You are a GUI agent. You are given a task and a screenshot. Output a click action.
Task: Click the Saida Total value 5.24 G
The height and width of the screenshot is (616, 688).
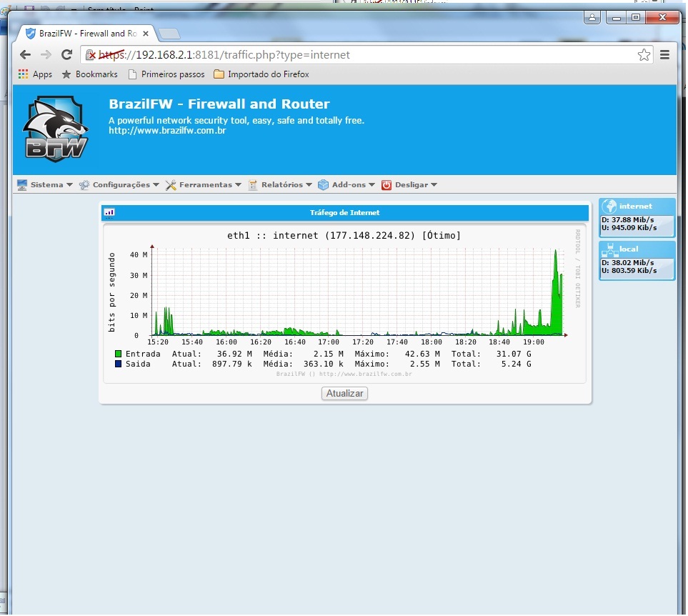pos(517,364)
